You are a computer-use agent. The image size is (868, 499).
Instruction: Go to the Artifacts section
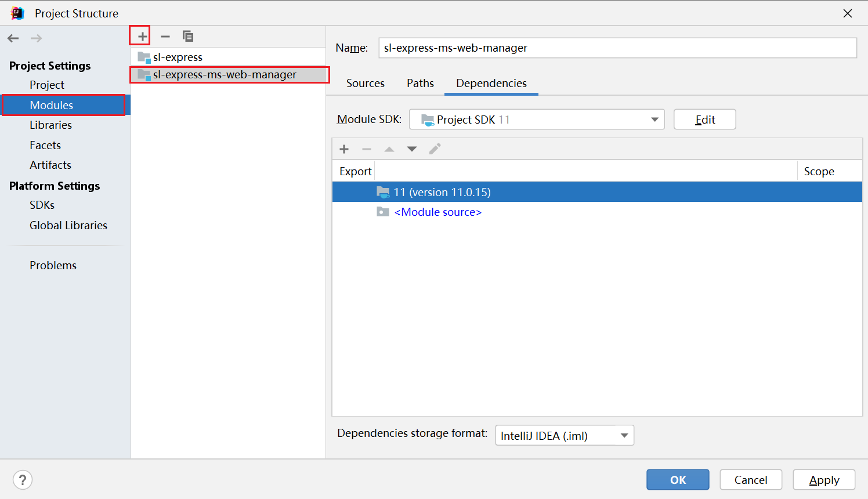point(50,165)
